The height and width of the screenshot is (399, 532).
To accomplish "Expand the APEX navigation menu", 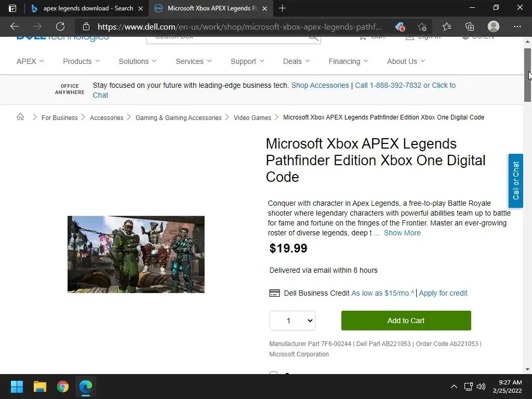I will point(30,61).
